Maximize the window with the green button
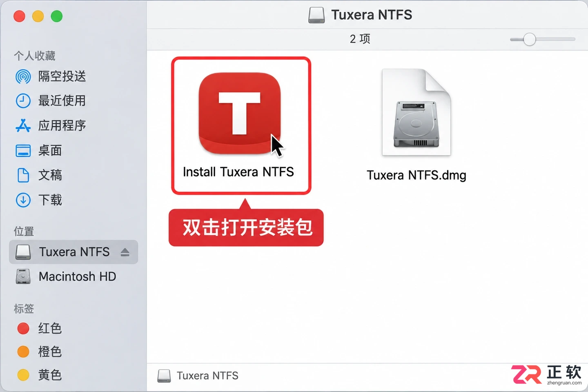The width and height of the screenshot is (588, 392). [x=57, y=16]
